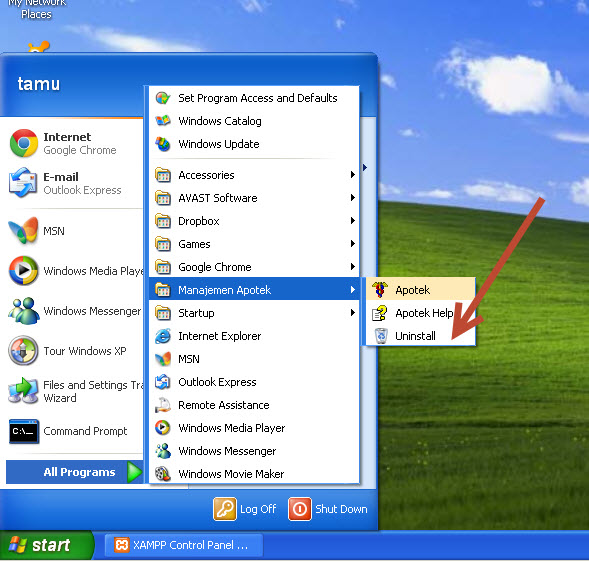This screenshot has height=562, width=589.
Task: Select Manajemen Apotek menu entry
Action: [254, 290]
